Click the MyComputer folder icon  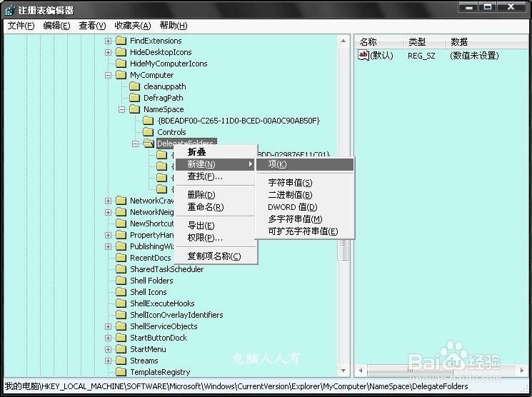121,75
